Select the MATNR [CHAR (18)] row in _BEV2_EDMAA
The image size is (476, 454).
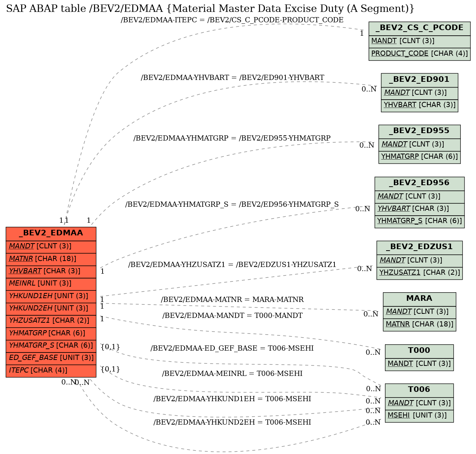(51, 259)
